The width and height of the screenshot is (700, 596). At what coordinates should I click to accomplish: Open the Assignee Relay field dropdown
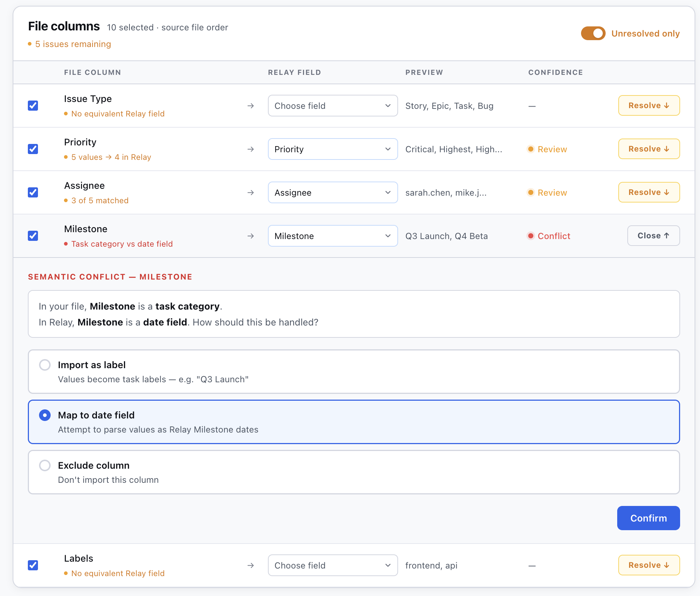coord(333,192)
